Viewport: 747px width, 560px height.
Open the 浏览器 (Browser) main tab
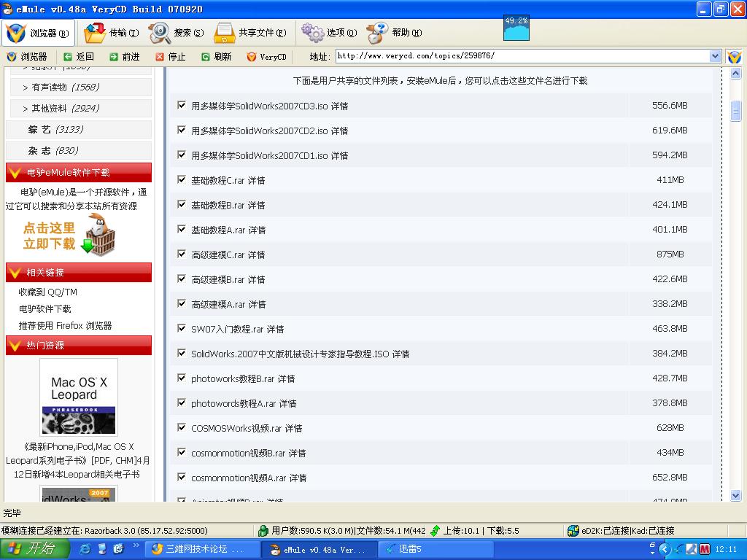click(x=38, y=33)
